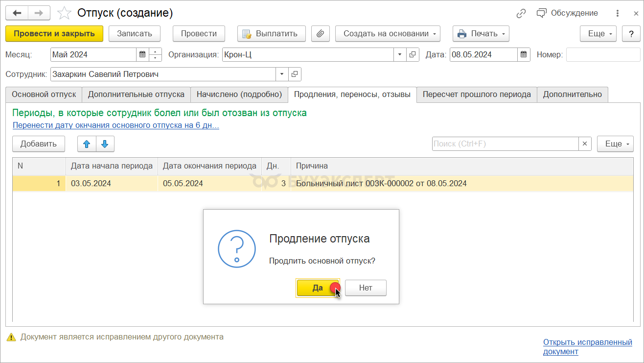
Task: Click the paperclip attached files icon
Action: (x=321, y=34)
